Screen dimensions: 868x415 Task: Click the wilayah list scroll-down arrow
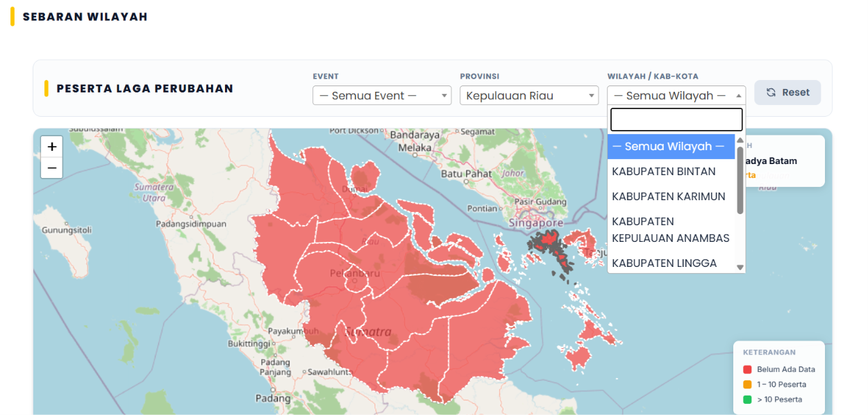point(740,267)
